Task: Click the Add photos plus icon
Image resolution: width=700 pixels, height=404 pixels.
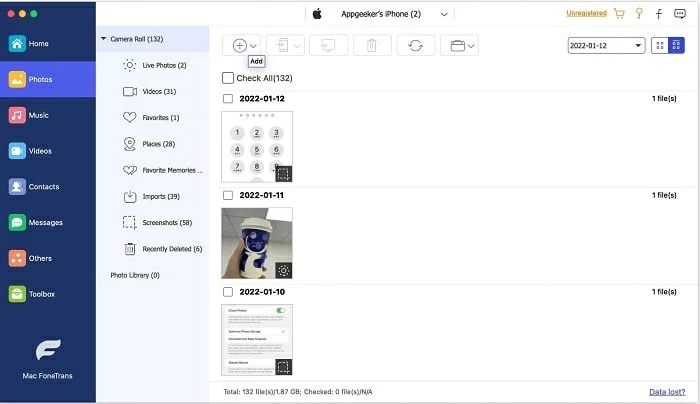Action: click(x=239, y=46)
